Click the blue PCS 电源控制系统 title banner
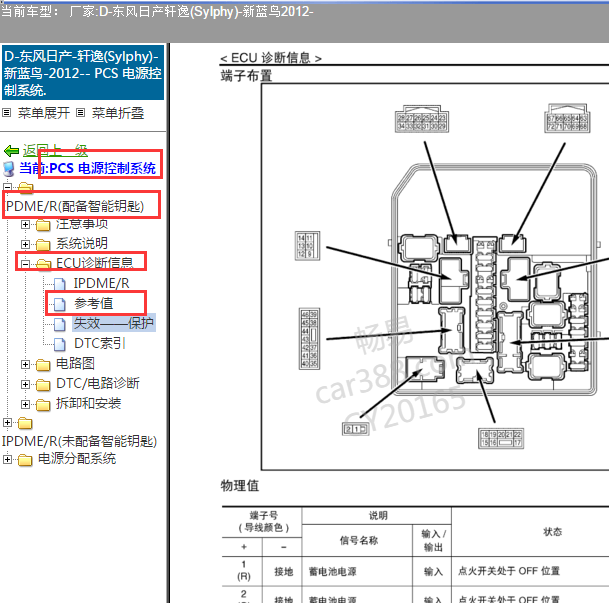This screenshot has height=603, width=609. (83, 73)
